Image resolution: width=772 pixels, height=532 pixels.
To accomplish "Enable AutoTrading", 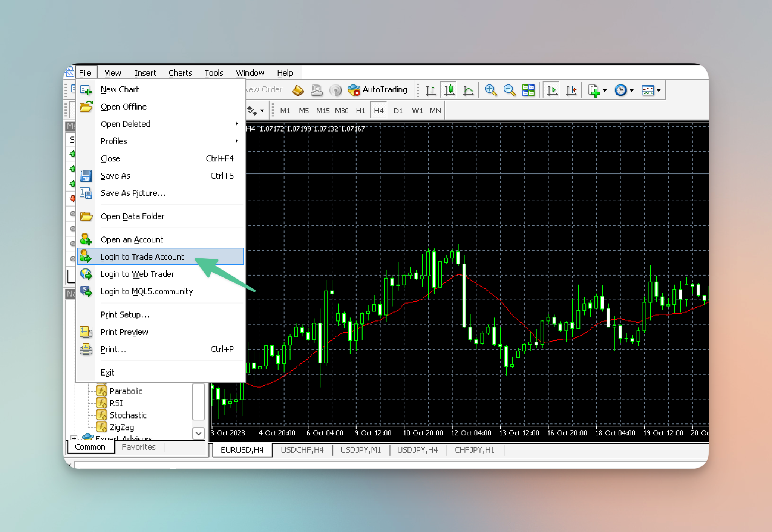I will (377, 90).
